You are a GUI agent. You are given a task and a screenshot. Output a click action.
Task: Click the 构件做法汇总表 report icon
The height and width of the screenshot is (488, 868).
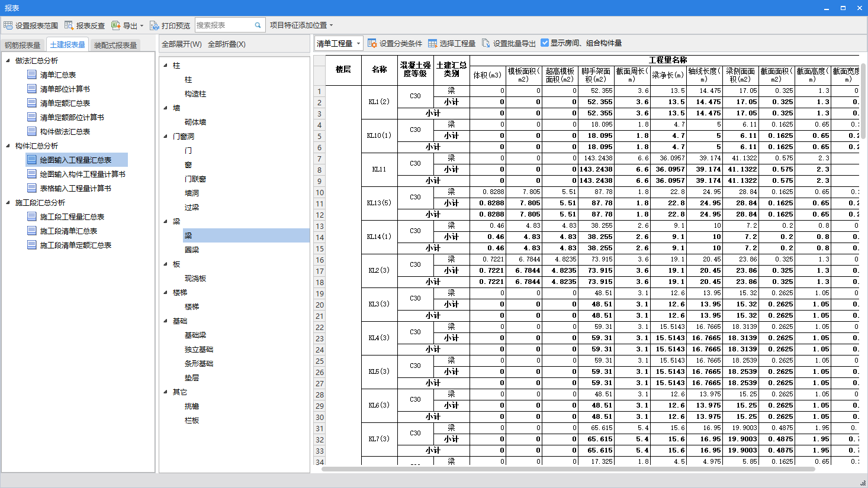click(x=32, y=131)
